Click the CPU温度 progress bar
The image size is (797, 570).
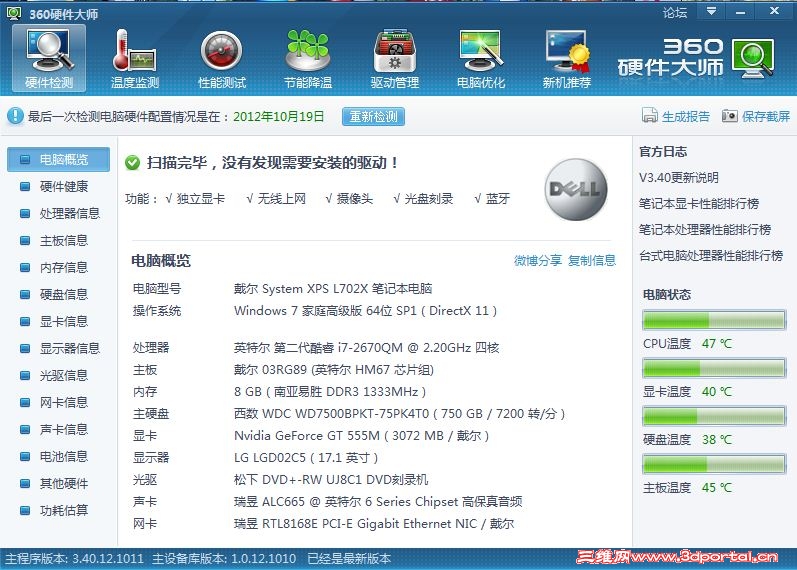[x=714, y=320]
